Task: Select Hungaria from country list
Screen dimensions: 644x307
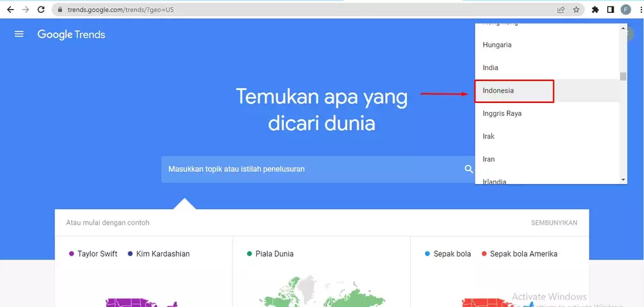Action: tap(547, 45)
